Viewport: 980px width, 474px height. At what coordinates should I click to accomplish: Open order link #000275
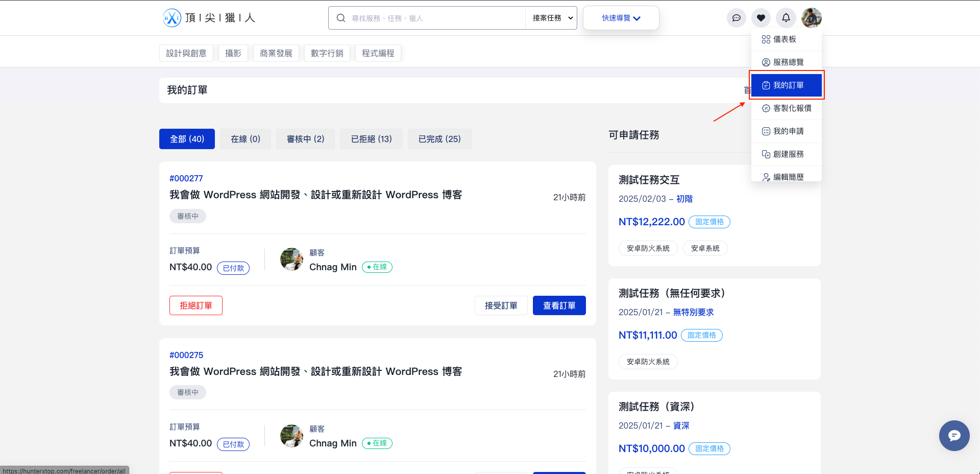click(x=186, y=354)
